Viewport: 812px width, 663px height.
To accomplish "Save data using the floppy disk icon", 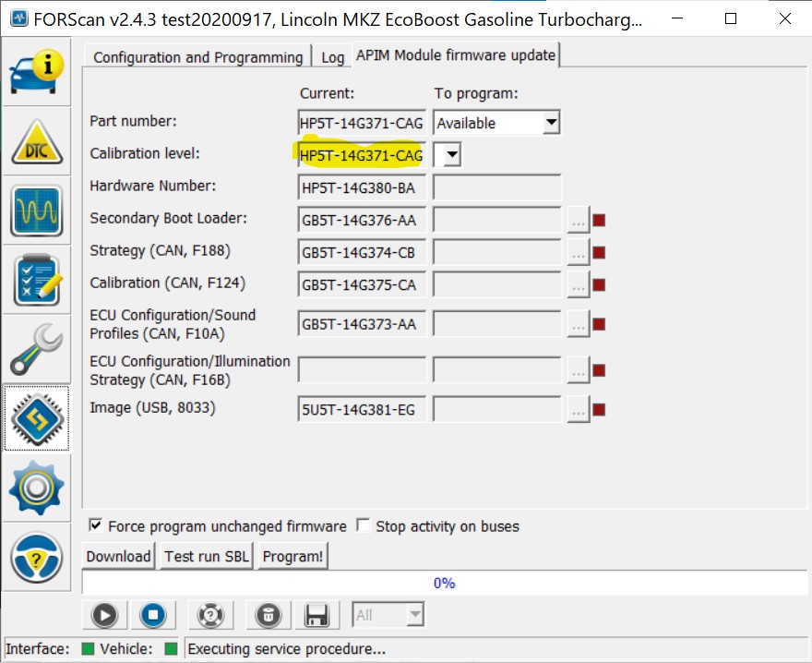I will click(316, 614).
